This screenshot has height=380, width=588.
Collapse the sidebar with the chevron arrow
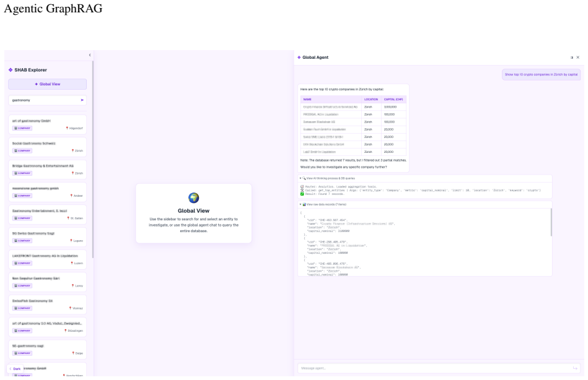pyautogui.click(x=90, y=55)
